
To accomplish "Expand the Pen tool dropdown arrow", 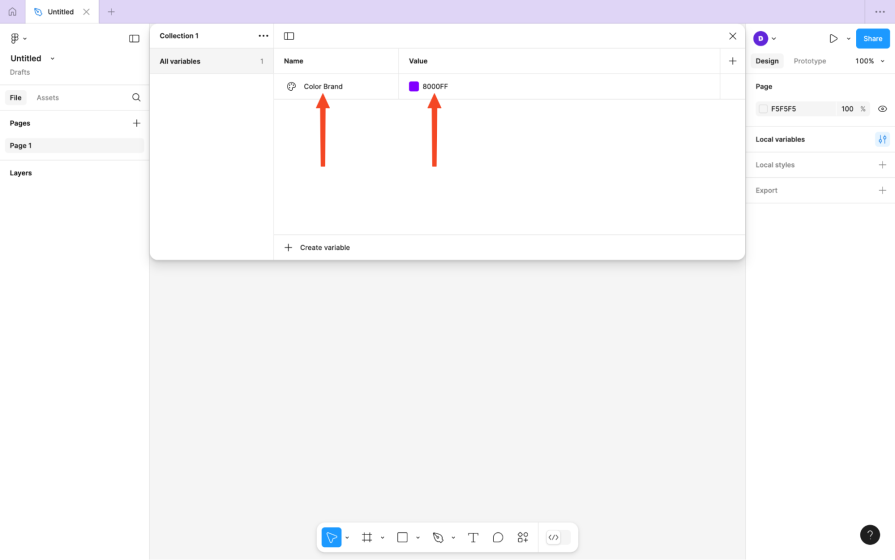I will (x=453, y=538).
